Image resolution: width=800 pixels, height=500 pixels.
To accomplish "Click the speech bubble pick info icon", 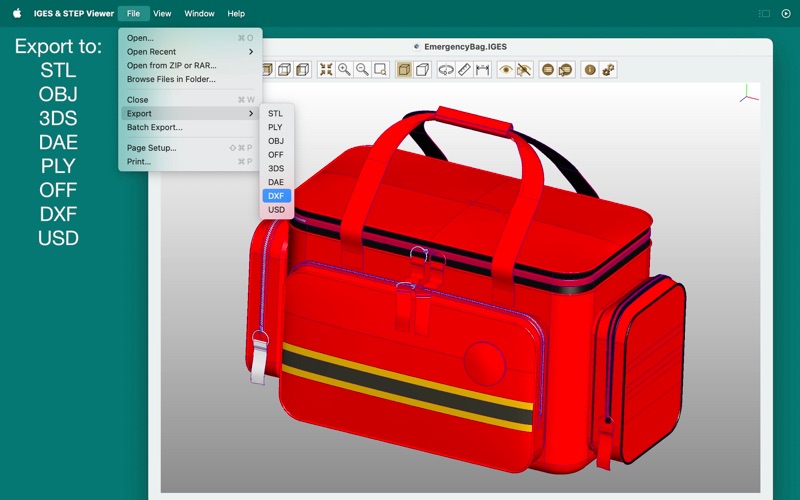I will pos(565,69).
